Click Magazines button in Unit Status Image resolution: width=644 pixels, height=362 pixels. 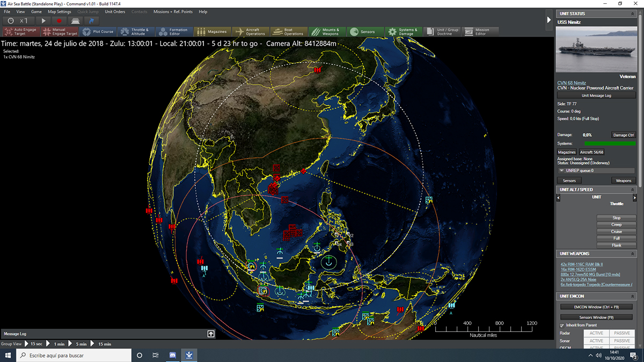[x=567, y=152]
